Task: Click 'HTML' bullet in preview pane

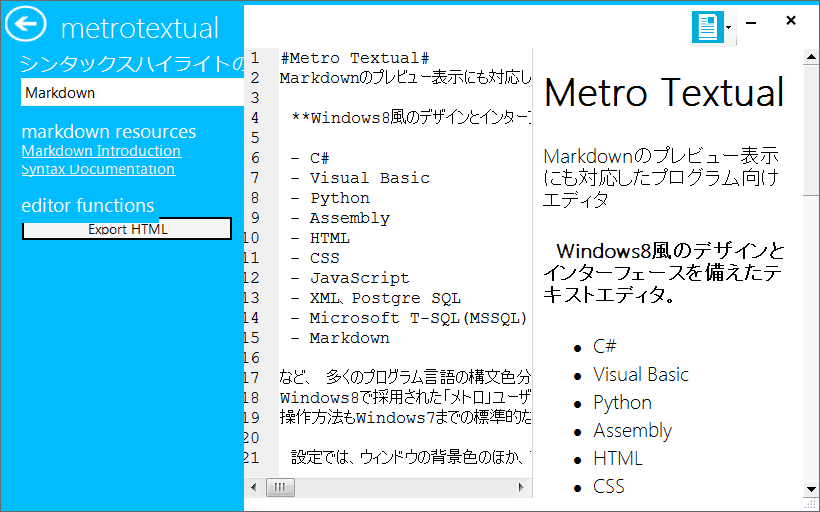Action: [x=618, y=459]
